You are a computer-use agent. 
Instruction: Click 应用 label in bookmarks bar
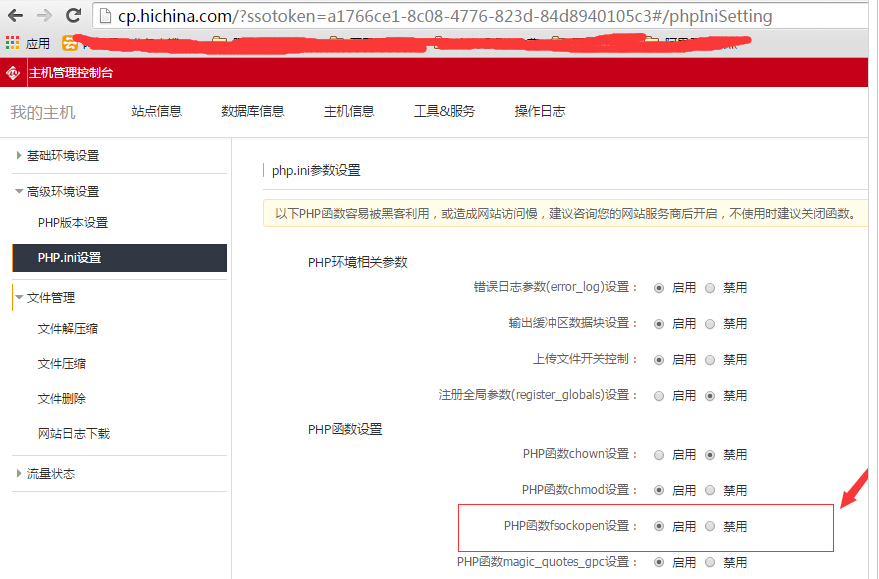point(38,43)
